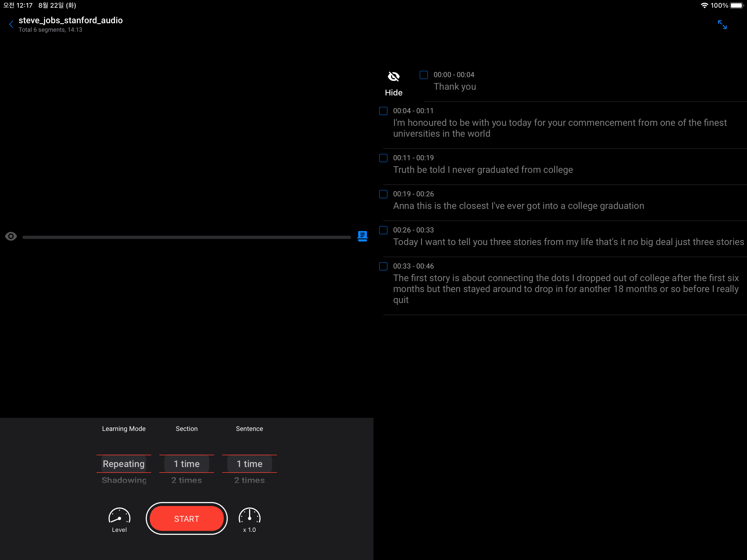The width and height of the screenshot is (747, 560).
Task: Go back using the blue chevron arrow
Action: [11, 24]
